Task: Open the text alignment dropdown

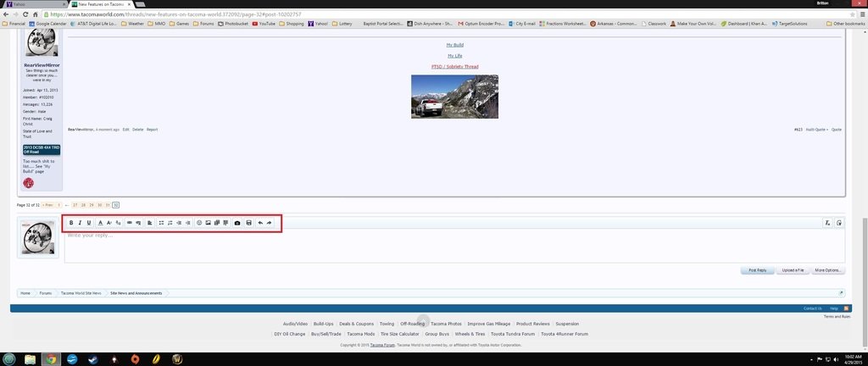Action: click(x=149, y=223)
